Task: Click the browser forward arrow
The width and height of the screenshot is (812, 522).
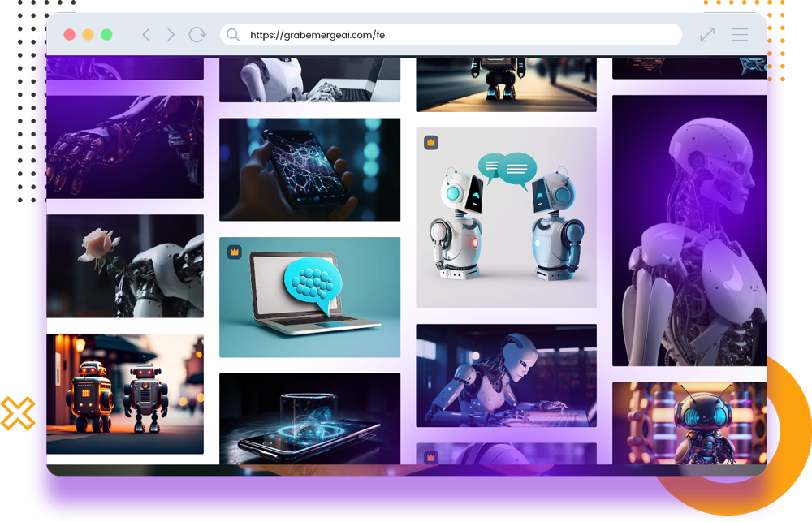Action: 171,35
